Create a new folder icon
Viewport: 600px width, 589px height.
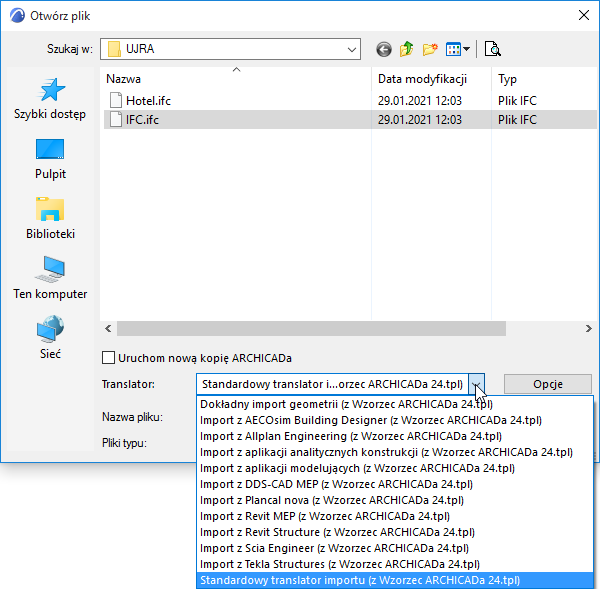pos(430,49)
